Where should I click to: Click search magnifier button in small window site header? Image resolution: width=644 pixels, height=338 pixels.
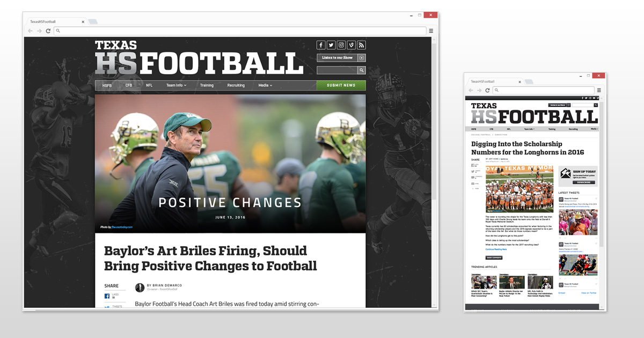click(596, 105)
